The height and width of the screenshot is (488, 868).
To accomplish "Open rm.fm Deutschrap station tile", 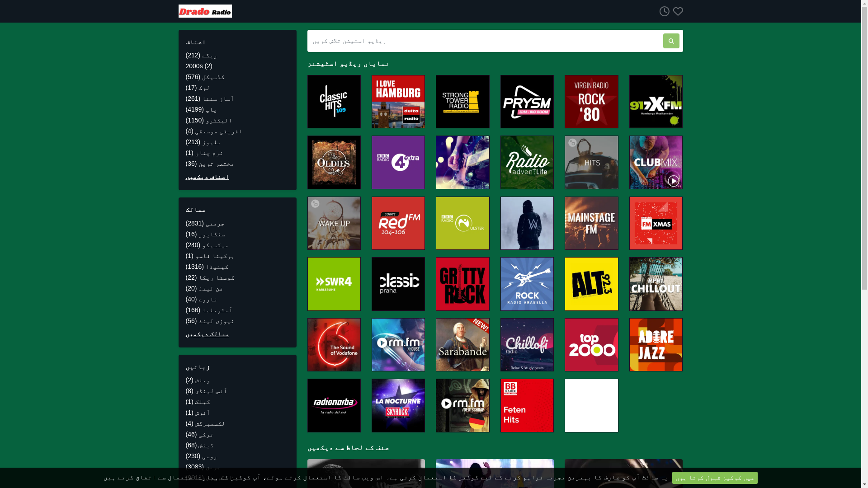I will (462, 406).
